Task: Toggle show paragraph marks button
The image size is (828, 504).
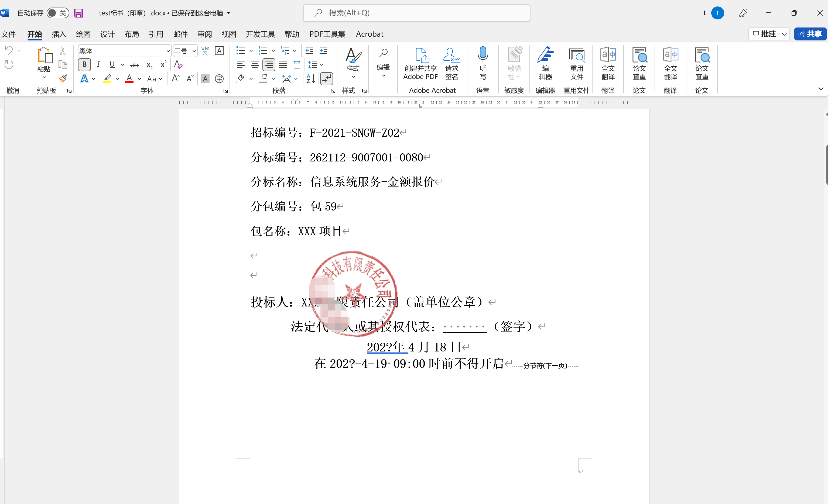Action: pyautogui.click(x=326, y=79)
